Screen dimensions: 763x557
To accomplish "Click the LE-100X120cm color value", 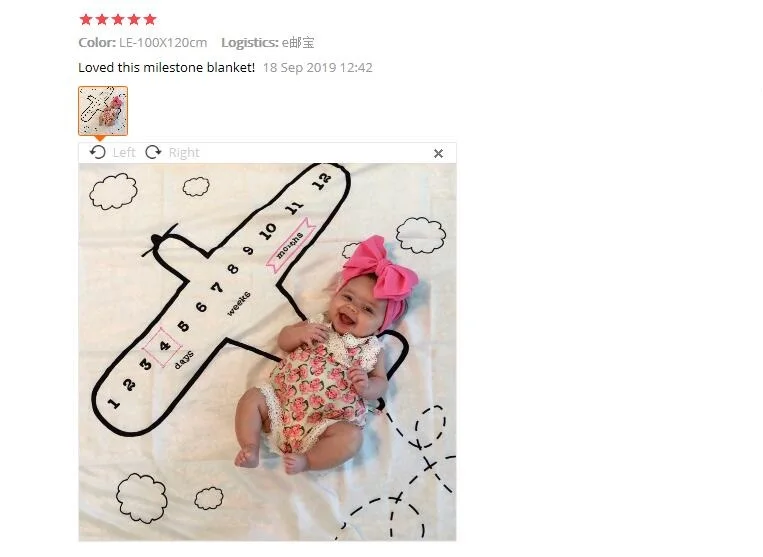I will click(164, 43).
